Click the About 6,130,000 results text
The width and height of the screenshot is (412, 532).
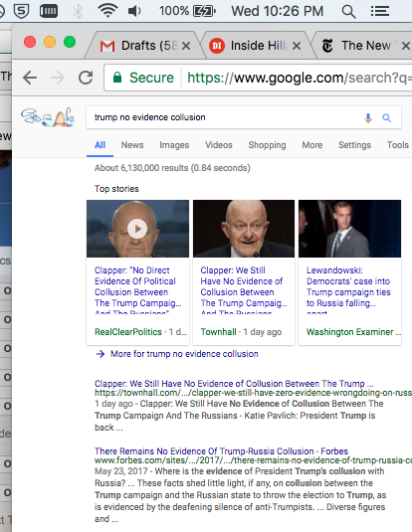click(x=172, y=168)
